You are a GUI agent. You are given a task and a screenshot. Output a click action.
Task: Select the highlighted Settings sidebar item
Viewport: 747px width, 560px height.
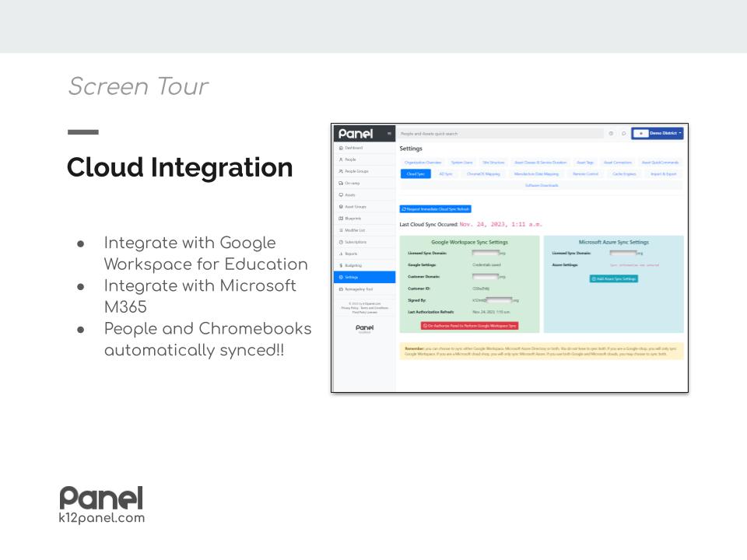(364, 277)
